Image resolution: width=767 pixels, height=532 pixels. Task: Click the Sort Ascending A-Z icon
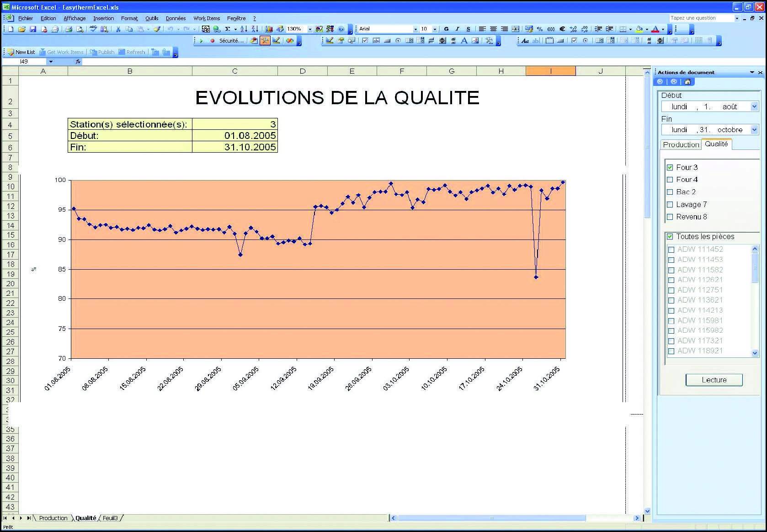point(244,29)
